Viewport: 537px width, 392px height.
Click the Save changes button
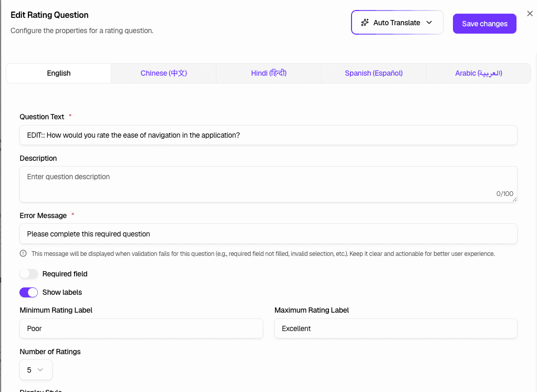click(484, 23)
